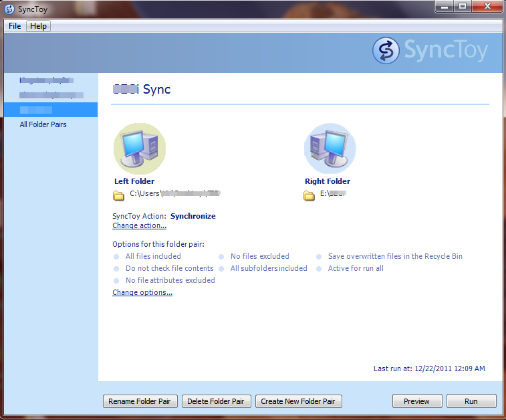Maximize the SyncToy window
This screenshot has height=420, width=506.
click(463, 6)
